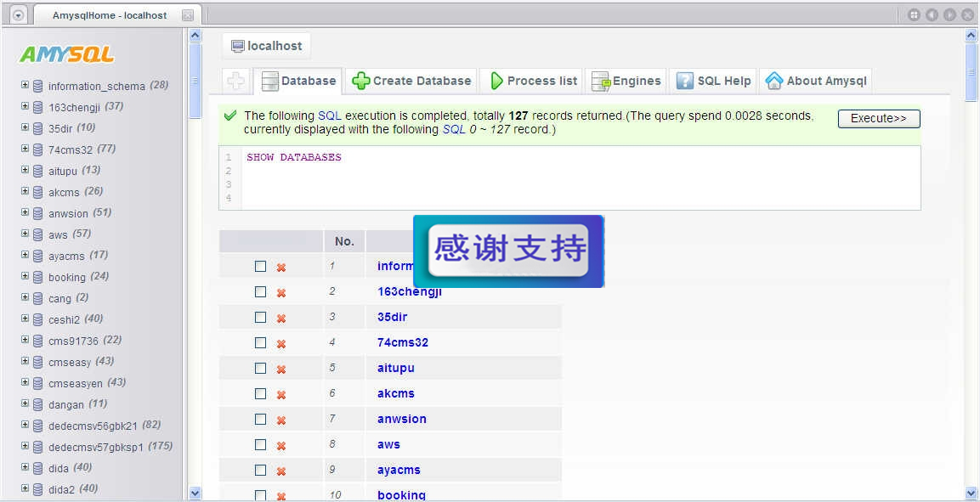Open the 163chengji database link in table
Image resolution: width=980 pixels, height=502 pixels.
click(x=410, y=291)
